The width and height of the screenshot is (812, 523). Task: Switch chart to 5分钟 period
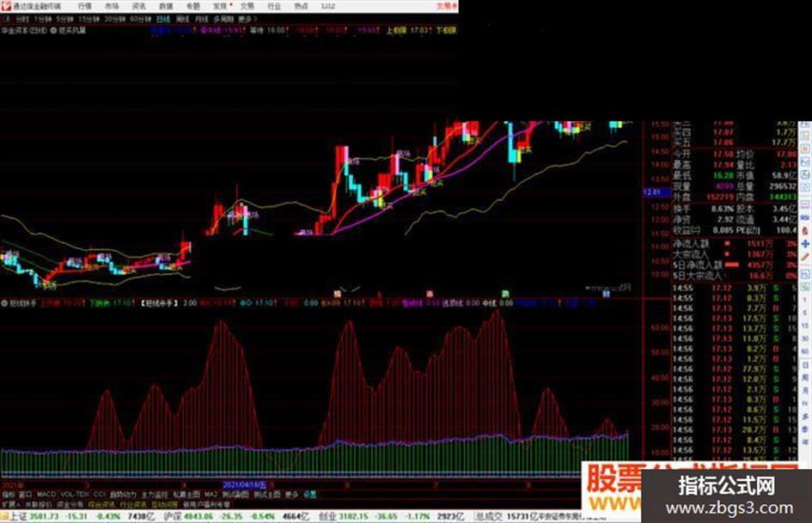(x=64, y=19)
